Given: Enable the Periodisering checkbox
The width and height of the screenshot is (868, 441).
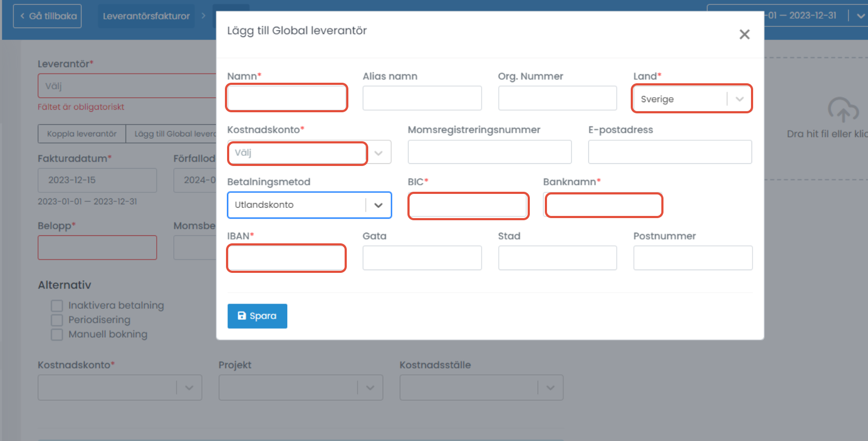Looking at the screenshot, I should coord(57,320).
